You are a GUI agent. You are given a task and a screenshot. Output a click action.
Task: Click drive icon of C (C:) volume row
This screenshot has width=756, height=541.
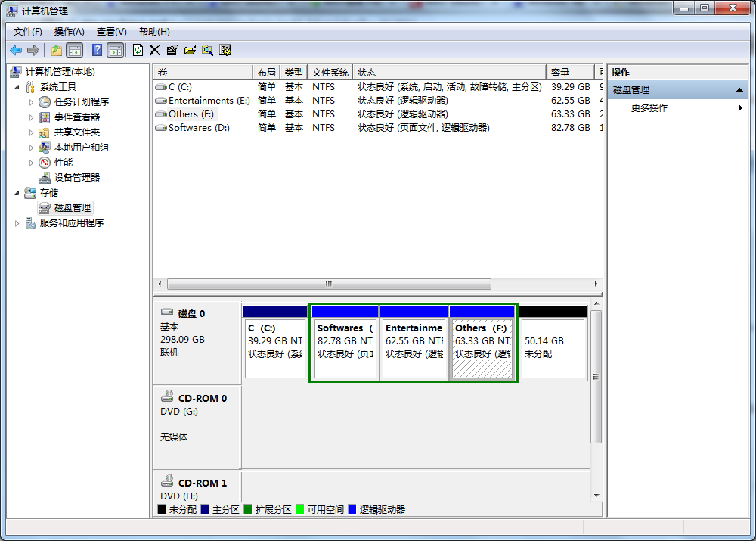pyautogui.click(x=161, y=87)
